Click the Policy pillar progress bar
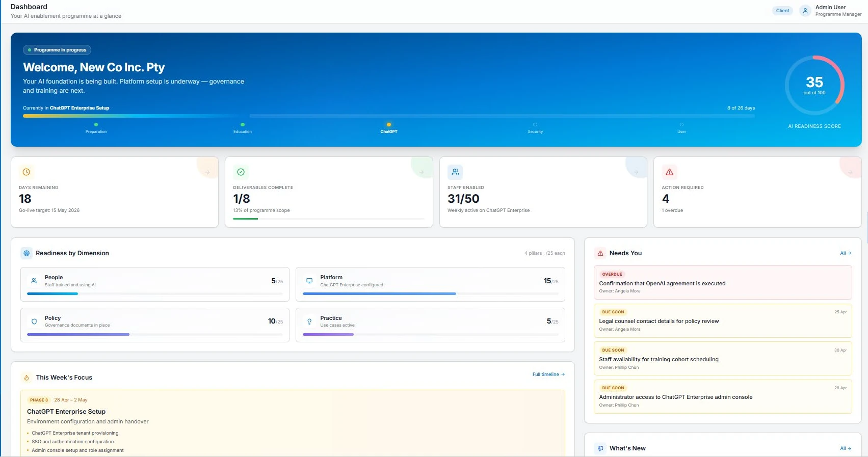 [x=155, y=334]
